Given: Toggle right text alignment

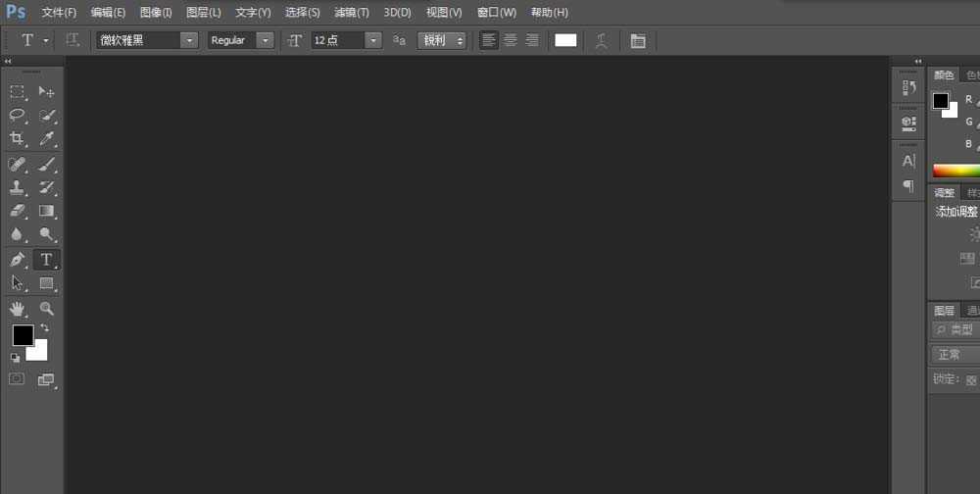Looking at the screenshot, I should [532, 40].
